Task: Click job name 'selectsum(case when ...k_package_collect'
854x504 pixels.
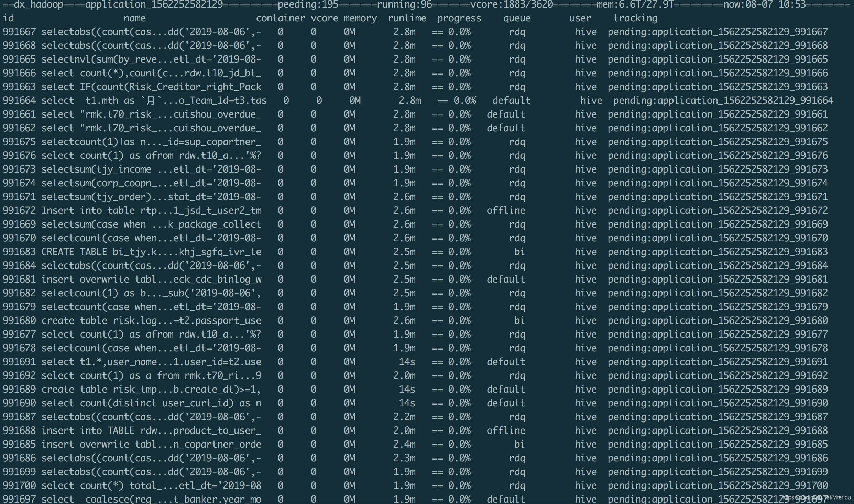Action: 151,224
